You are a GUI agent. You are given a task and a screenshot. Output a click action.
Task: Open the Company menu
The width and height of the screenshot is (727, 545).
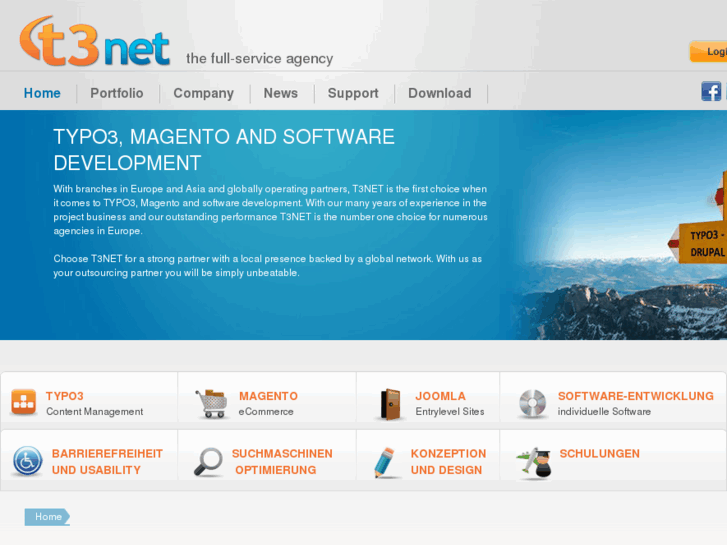pyautogui.click(x=204, y=93)
